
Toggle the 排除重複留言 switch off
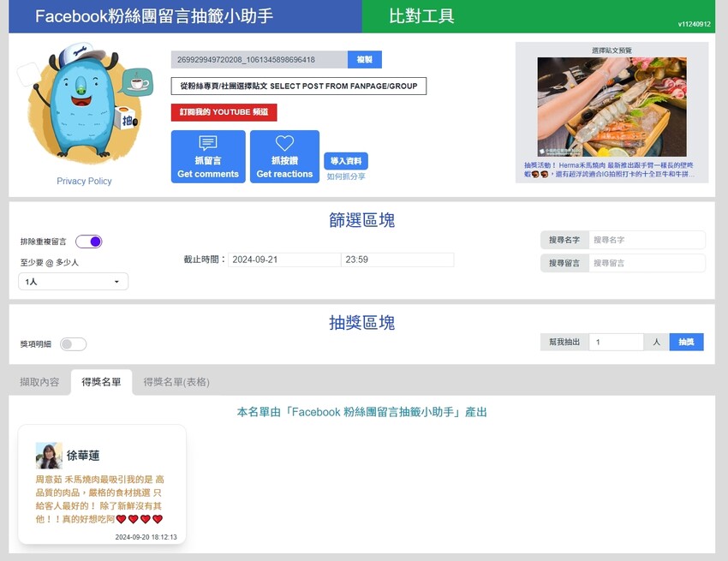coord(89,242)
